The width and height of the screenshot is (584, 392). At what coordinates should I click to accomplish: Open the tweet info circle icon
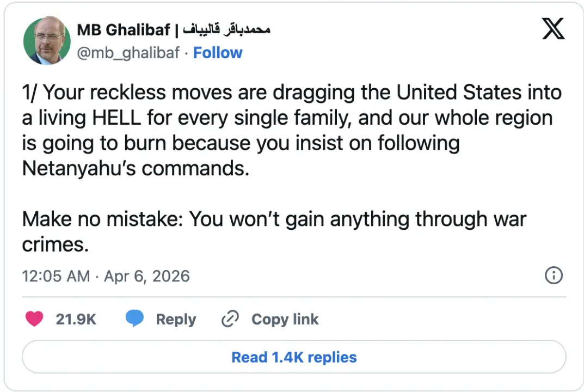(554, 275)
